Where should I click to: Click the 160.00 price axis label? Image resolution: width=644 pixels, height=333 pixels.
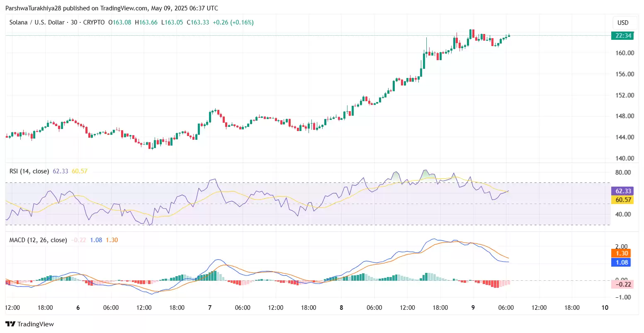pos(625,53)
